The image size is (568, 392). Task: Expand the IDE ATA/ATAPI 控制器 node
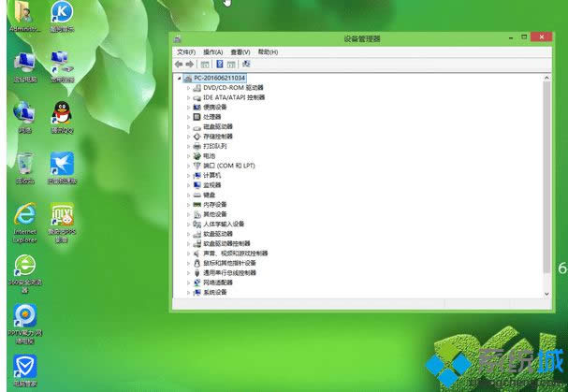tap(188, 97)
